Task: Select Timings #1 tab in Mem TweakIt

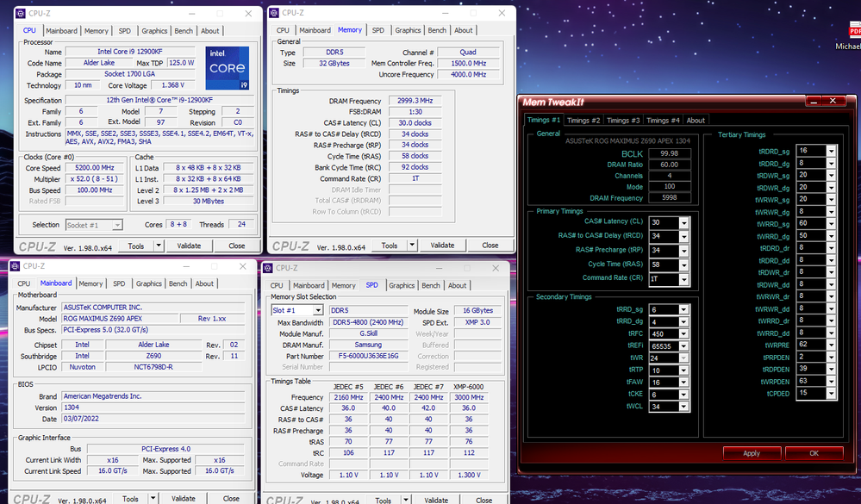Action: click(544, 120)
